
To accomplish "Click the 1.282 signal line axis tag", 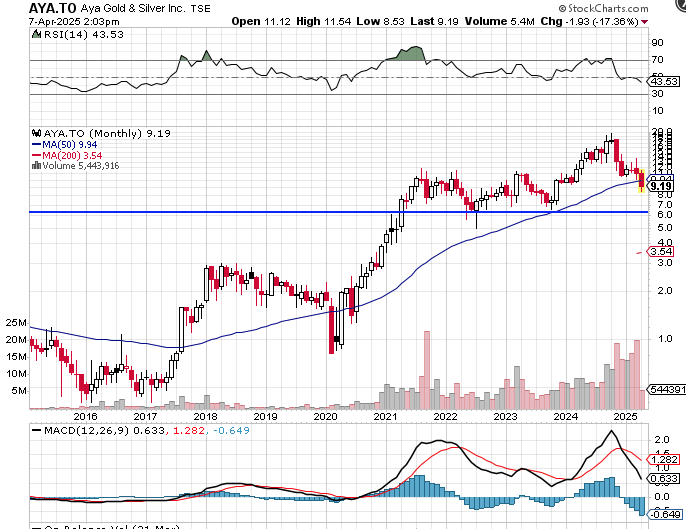I will click(x=665, y=459).
